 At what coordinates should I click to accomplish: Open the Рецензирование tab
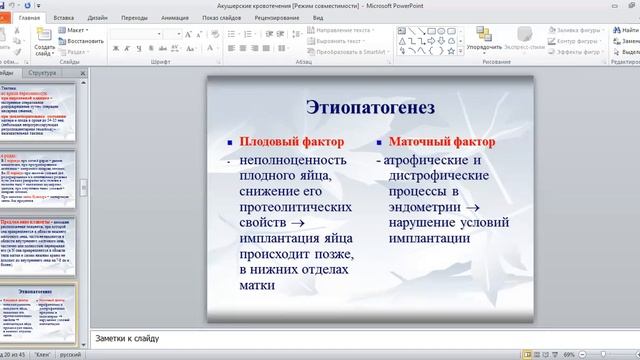(x=277, y=18)
